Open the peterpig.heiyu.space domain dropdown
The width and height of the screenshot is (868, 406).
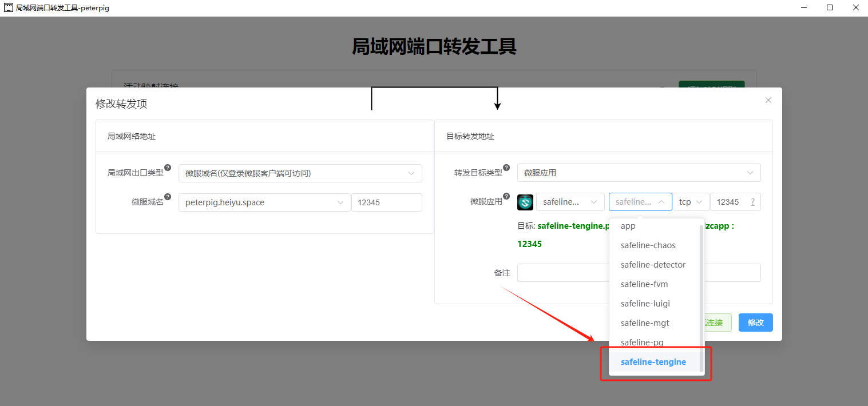265,202
